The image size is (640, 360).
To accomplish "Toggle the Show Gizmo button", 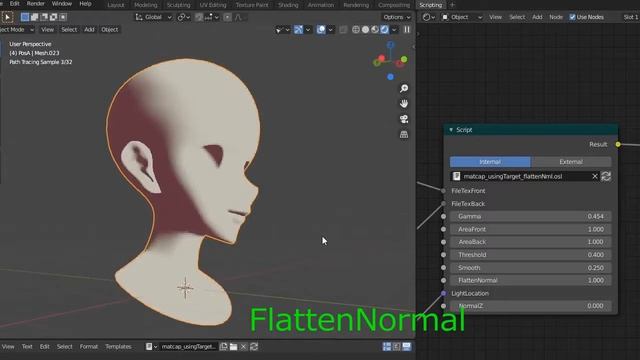I will (x=298, y=30).
